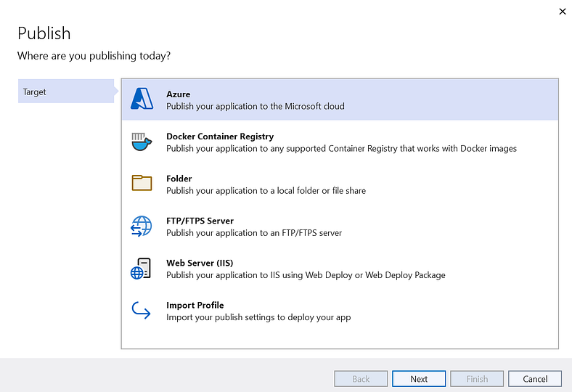Click the Docker whale icon
The width and height of the screenshot is (572, 392).
point(142,142)
